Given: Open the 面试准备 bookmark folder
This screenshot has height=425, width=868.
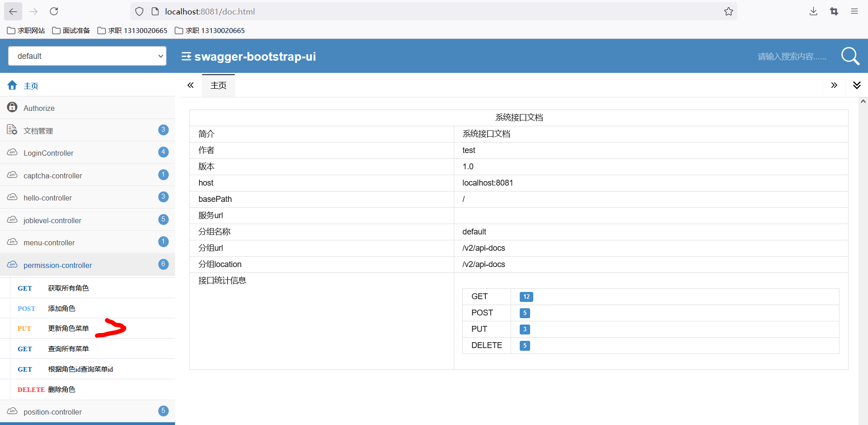Looking at the screenshot, I should (x=71, y=30).
